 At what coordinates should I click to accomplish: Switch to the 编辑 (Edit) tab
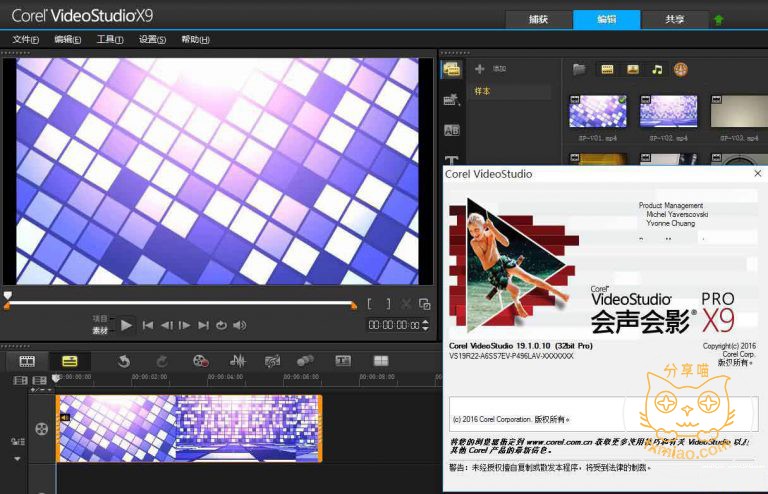point(606,20)
